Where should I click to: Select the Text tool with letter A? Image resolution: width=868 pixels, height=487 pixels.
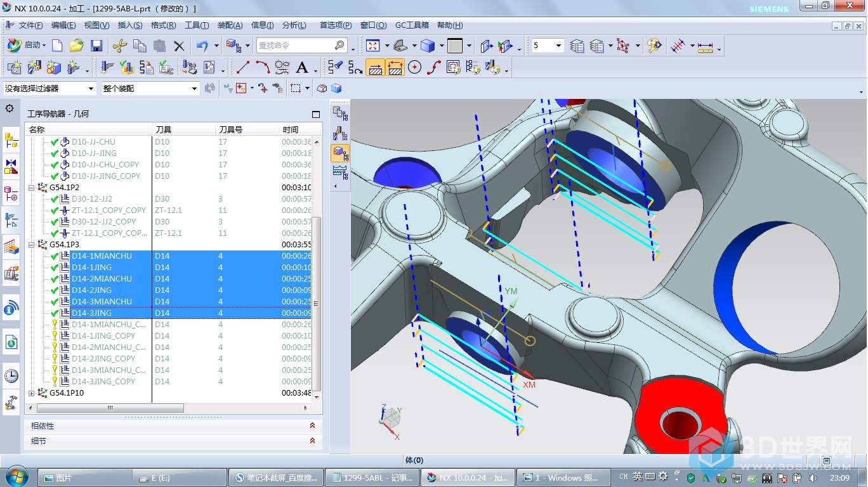point(302,67)
